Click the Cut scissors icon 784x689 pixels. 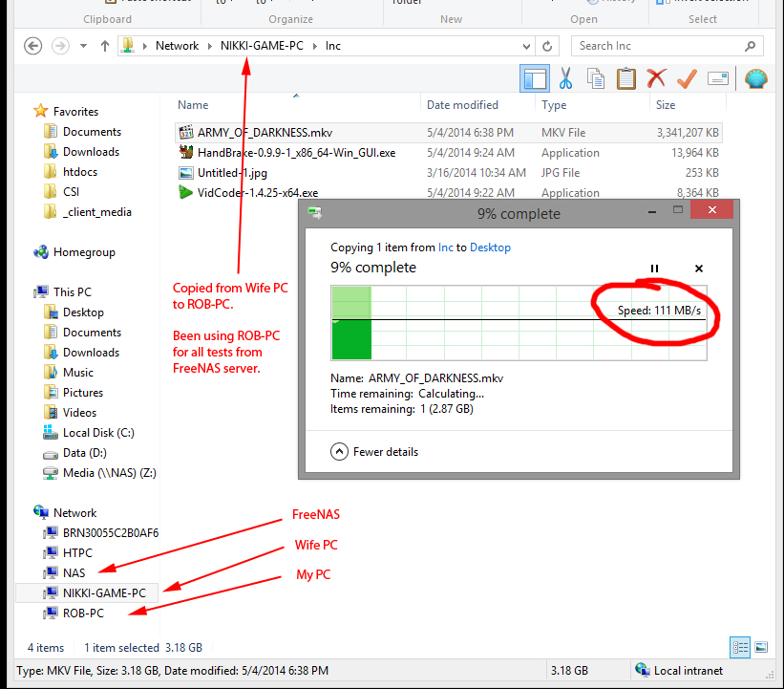click(565, 78)
